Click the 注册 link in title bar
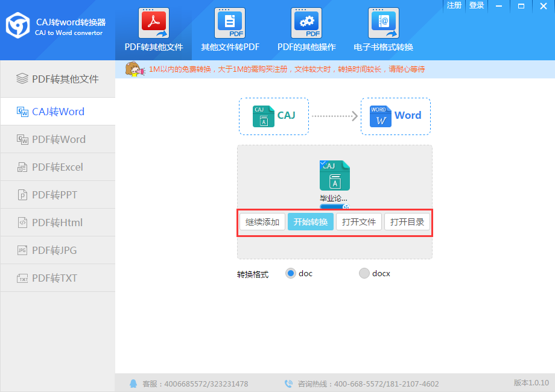 (454, 5)
